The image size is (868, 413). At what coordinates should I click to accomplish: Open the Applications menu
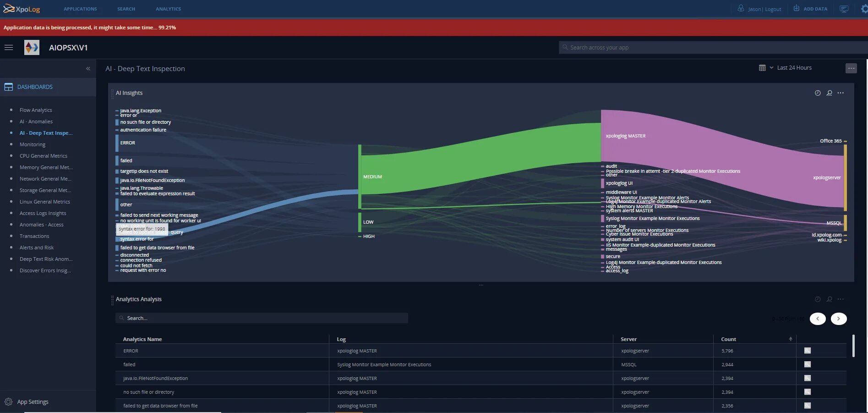(80, 9)
